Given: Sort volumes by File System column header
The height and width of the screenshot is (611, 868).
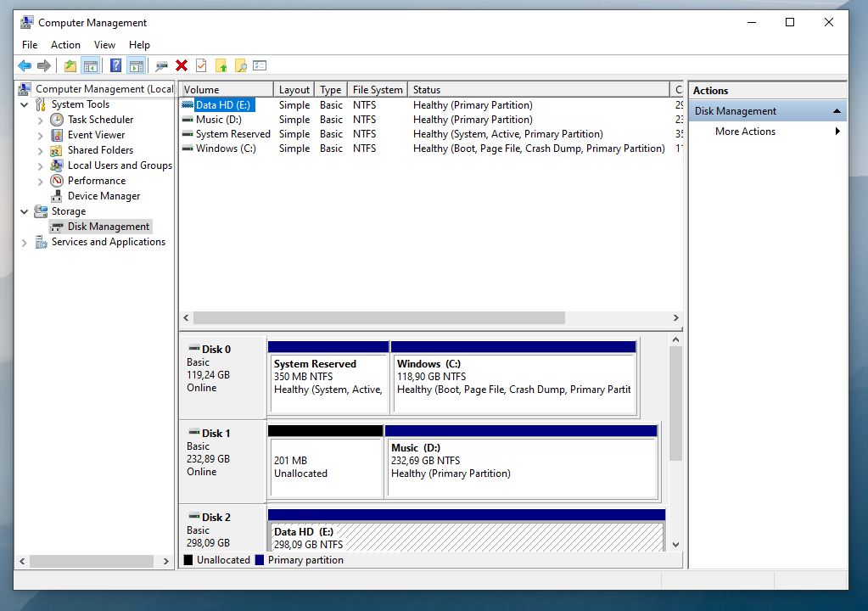Looking at the screenshot, I should click(x=378, y=90).
